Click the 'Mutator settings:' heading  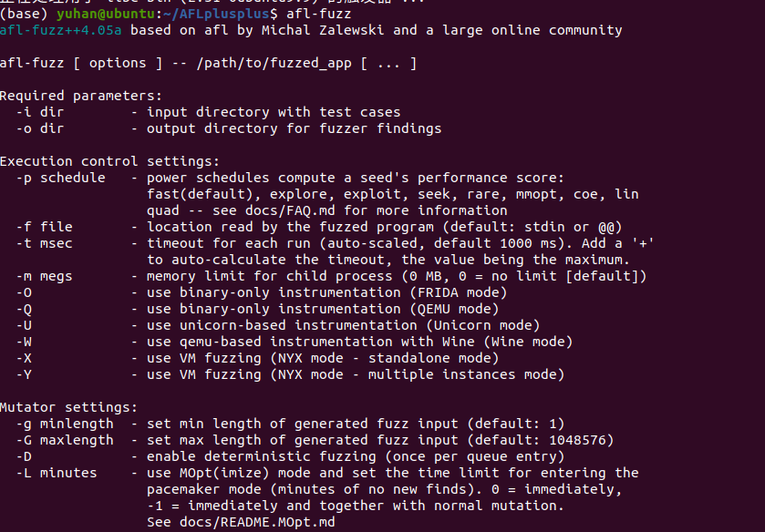click(68, 407)
